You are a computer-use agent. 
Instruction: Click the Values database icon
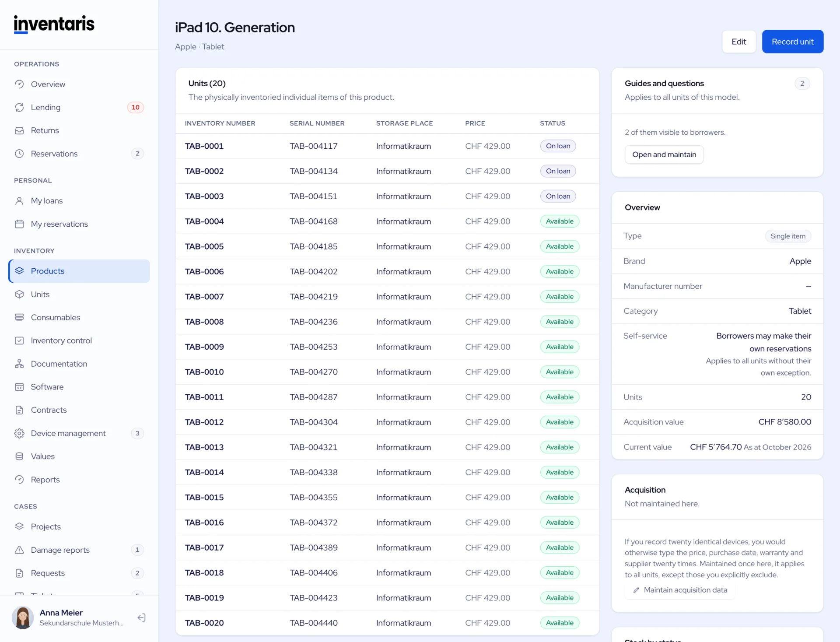point(19,456)
